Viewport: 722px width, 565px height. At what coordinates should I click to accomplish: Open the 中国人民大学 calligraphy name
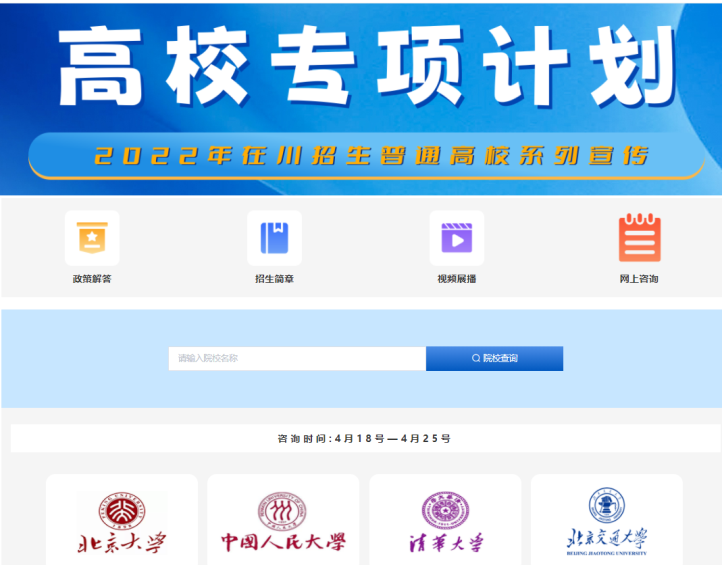[283, 543]
